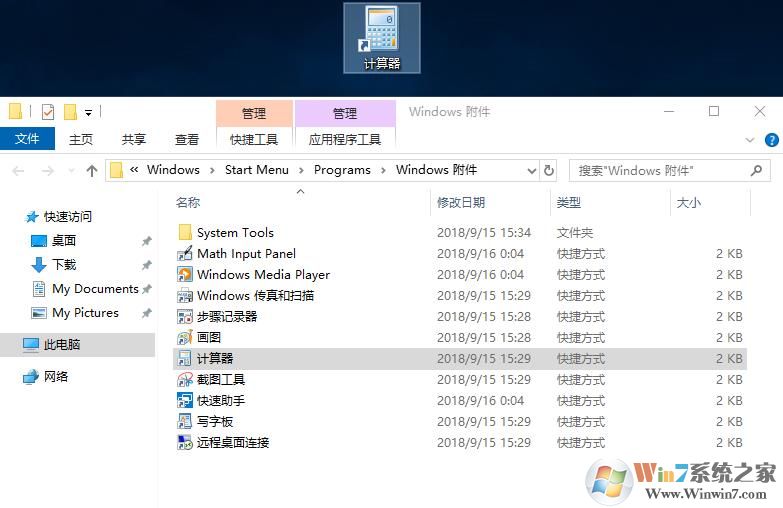Click the 搜索"Windows 附件" search box

660,171
